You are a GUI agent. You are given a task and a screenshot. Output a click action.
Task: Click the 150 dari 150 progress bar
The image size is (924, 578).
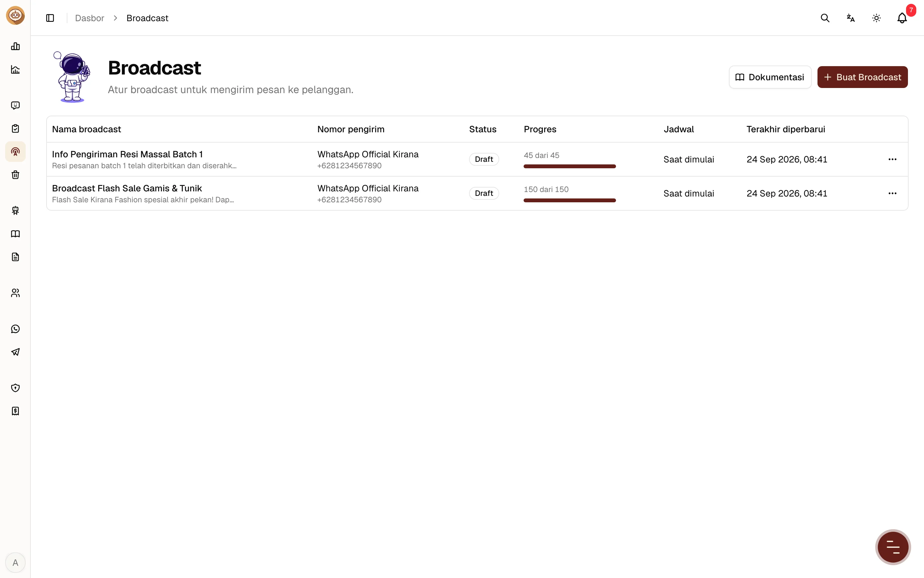[x=570, y=200]
